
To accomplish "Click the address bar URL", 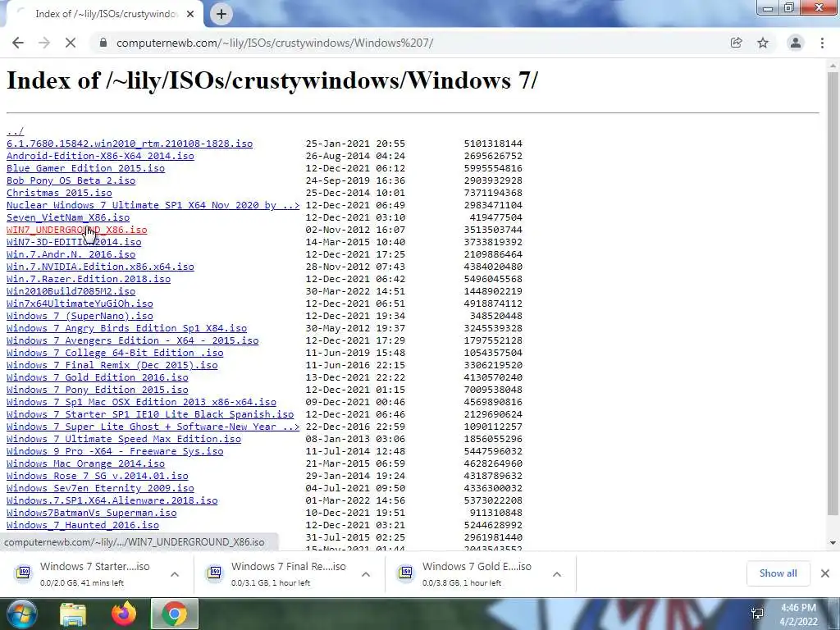I will (275, 43).
